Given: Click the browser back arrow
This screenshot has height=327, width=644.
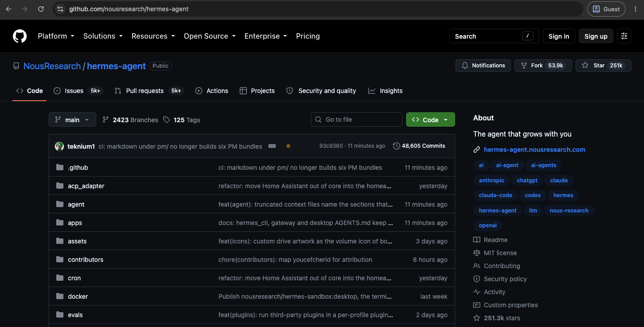Looking at the screenshot, I should point(9,9).
